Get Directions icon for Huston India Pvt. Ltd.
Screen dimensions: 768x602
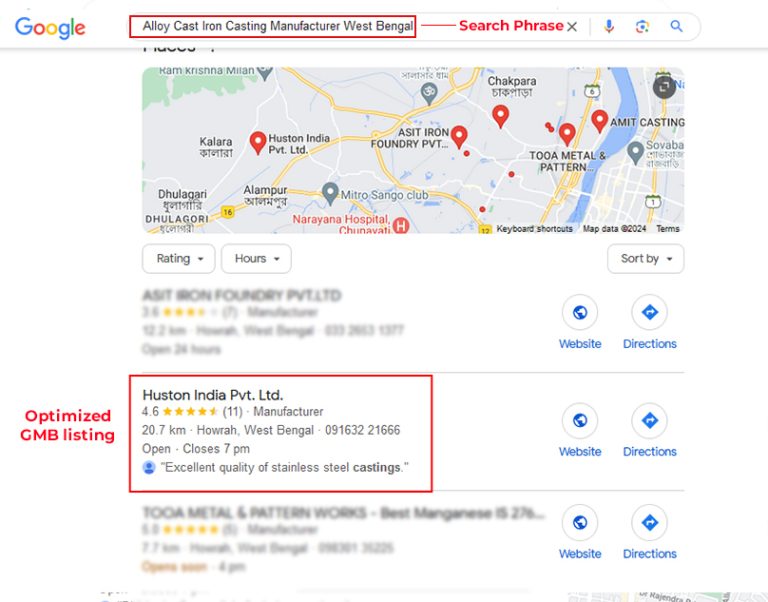click(x=649, y=420)
